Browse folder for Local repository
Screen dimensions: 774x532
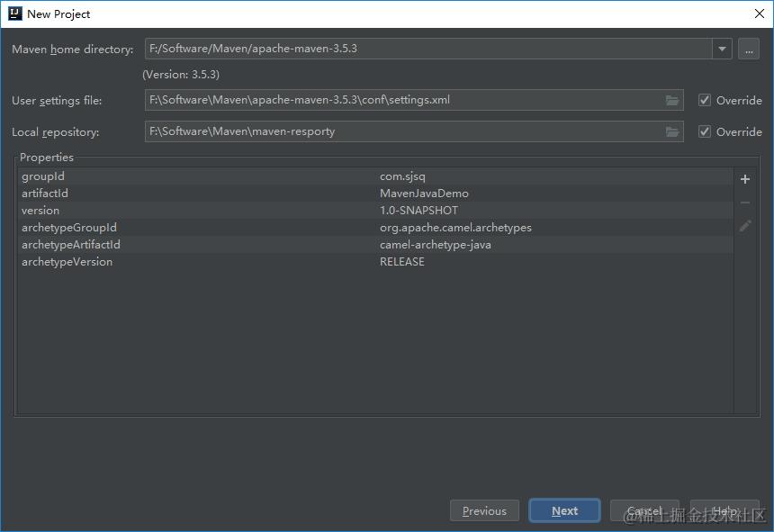coord(671,131)
